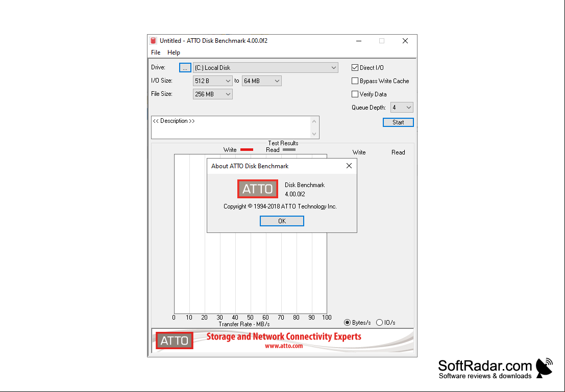Enable Bypass Write Cache checkbox
Viewport: 565px width, 392px height.
pos(355,81)
